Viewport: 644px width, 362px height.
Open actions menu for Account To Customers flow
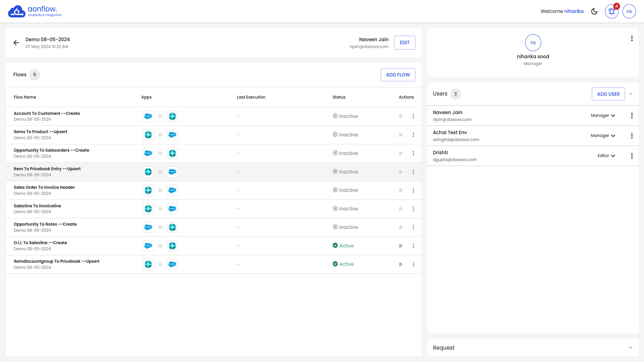point(413,116)
